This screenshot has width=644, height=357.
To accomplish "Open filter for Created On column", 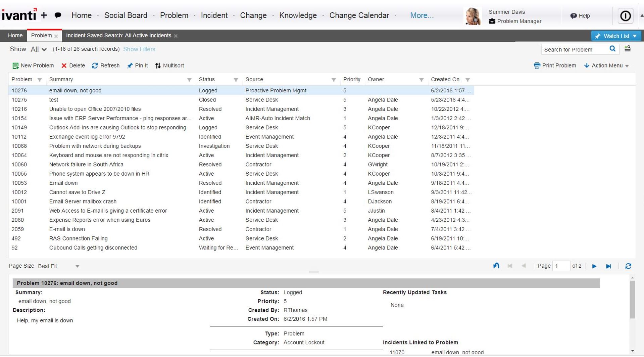I will point(467,80).
